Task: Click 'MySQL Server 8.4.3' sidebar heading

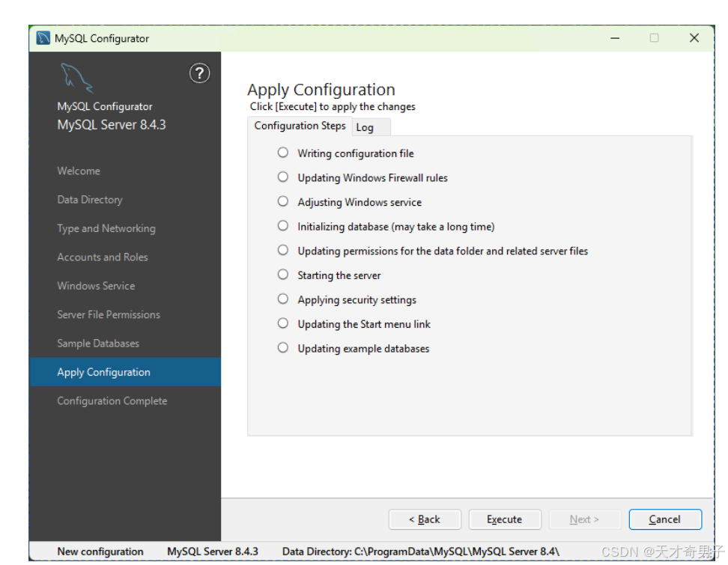Action: (x=112, y=125)
